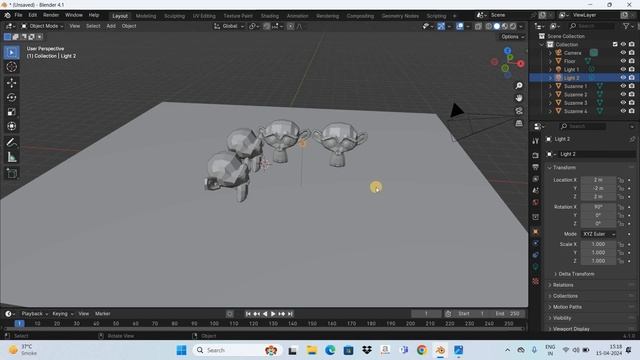640x360 pixels.
Task: Uncheck Collection exclude checkbox
Action: (x=615, y=44)
